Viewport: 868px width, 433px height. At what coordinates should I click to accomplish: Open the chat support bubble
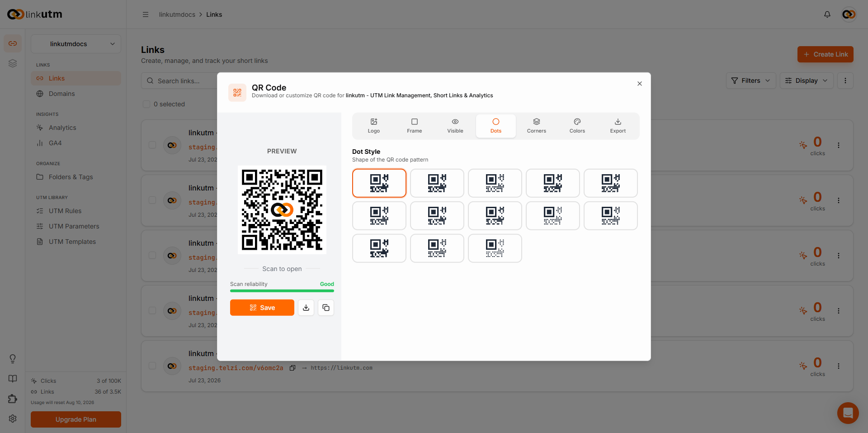point(848,413)
